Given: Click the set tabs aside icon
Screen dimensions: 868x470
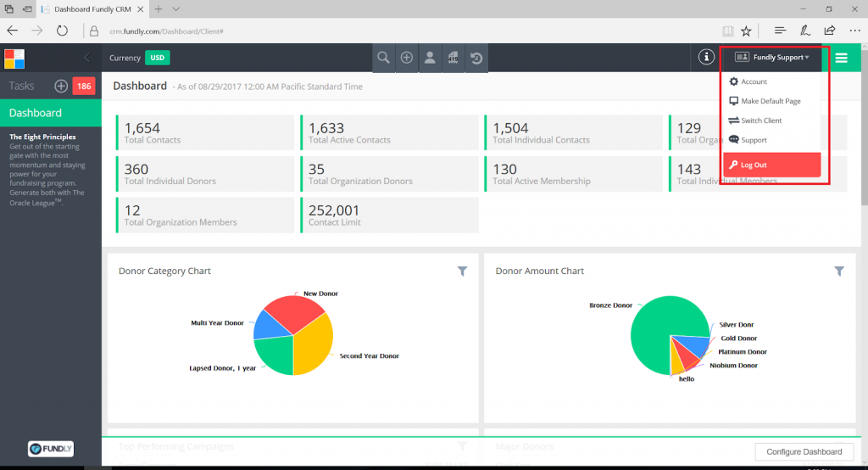Looking at the screenshot, I should 27,8.
